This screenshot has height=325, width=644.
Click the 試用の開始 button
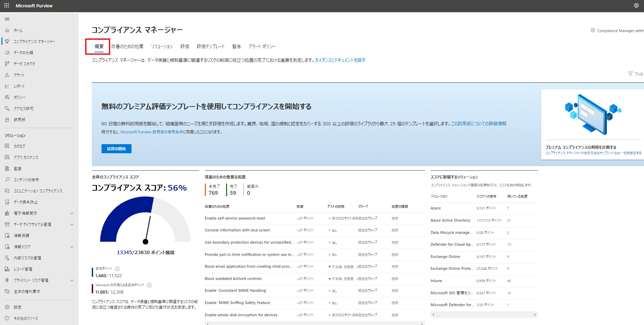117,149
